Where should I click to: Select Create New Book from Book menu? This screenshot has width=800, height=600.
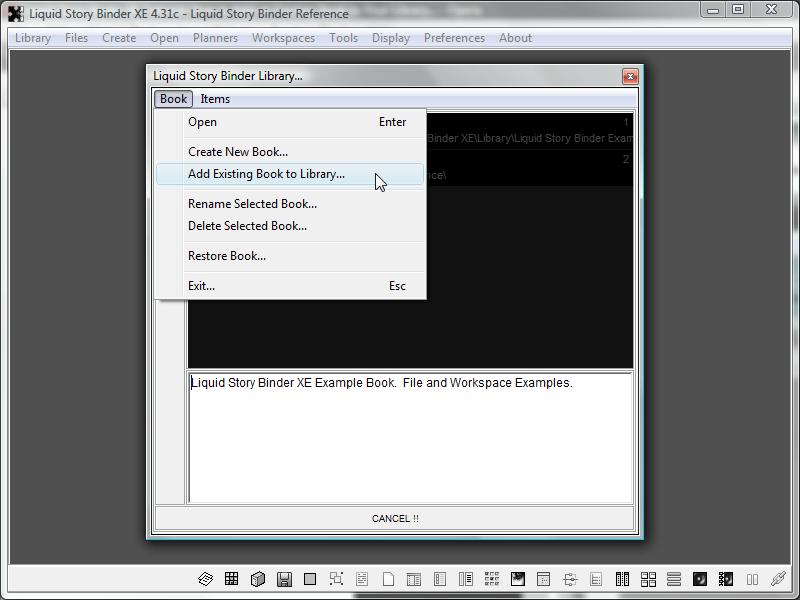238,152
